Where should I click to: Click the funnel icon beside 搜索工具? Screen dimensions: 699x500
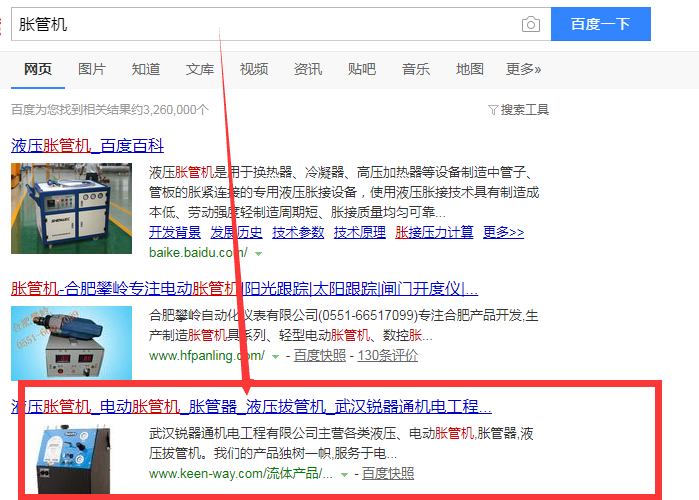[x=493, y=110]
